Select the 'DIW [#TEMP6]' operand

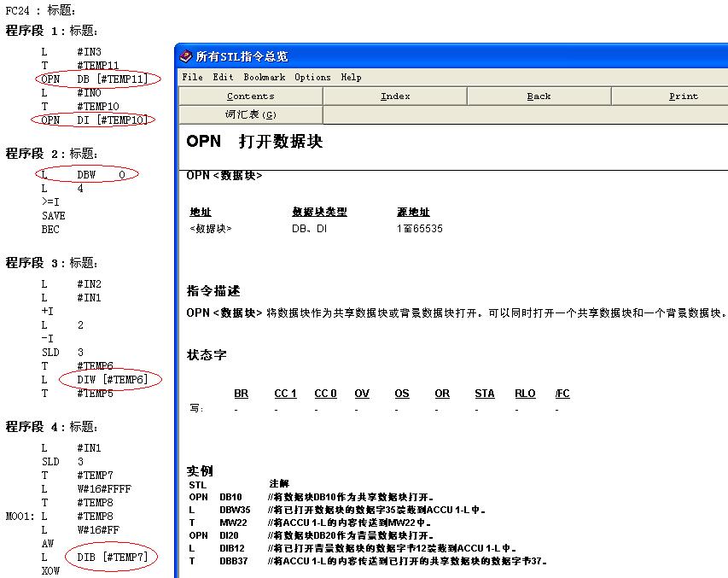coord(113,380)
